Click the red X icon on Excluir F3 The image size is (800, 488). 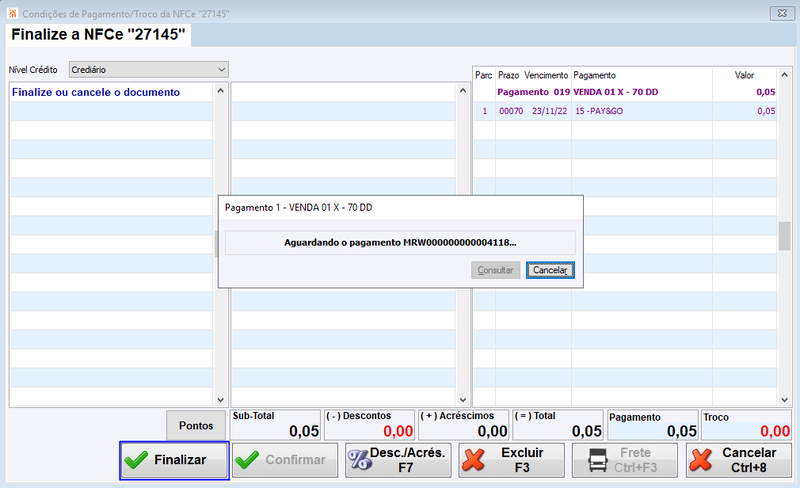click(x=473, y=460)
